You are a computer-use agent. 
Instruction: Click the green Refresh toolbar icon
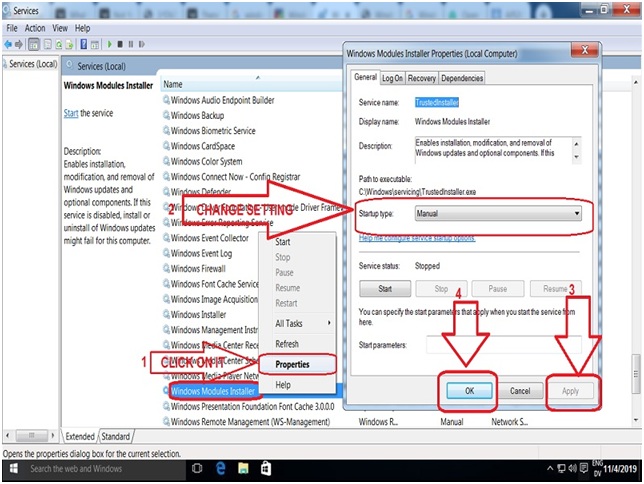click(x=59, y=44)
